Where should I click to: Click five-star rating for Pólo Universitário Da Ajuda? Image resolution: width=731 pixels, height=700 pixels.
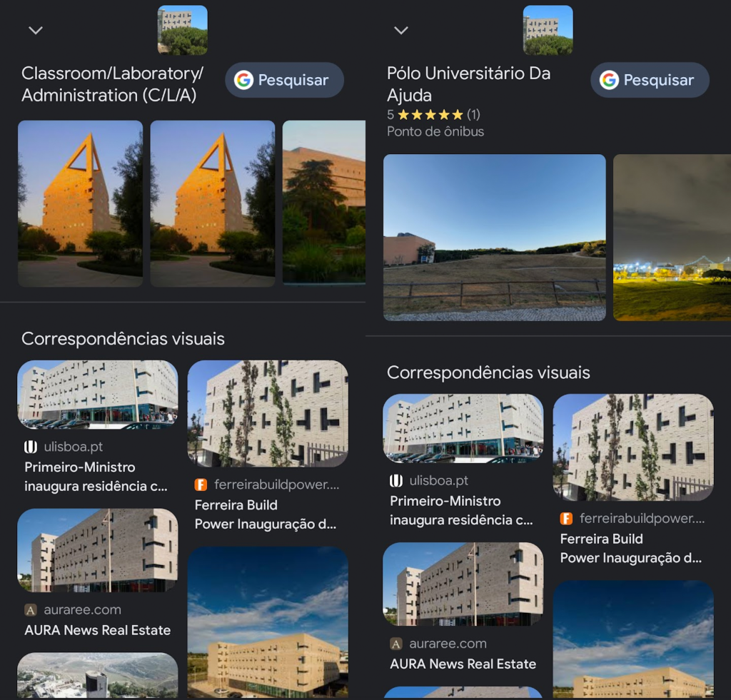point(430,115)
